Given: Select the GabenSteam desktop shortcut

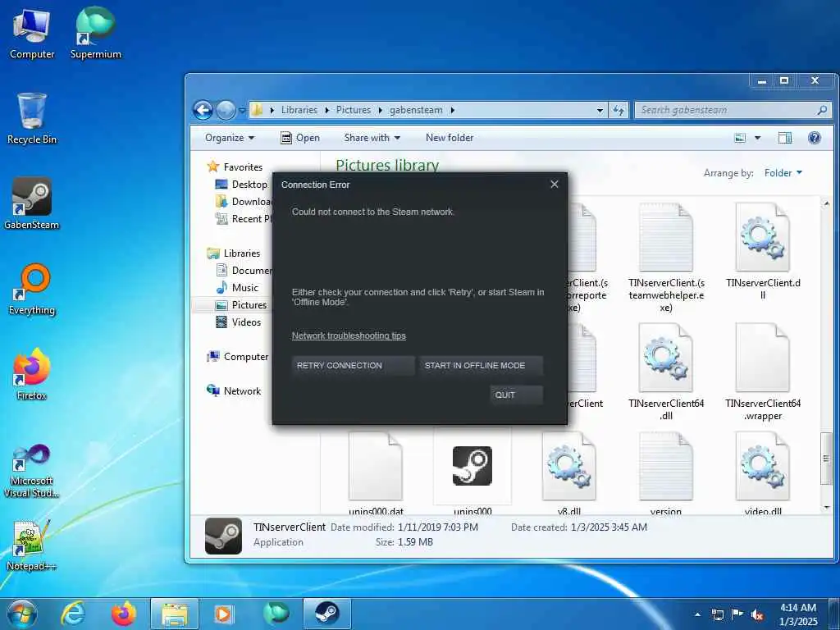Looking at the screenshot, I should (x=32, y=204).
